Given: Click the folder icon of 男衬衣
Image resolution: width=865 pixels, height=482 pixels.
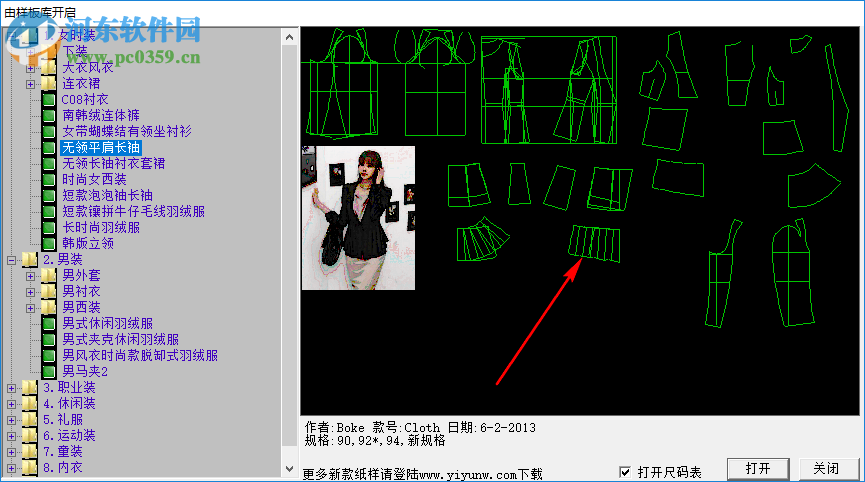Looking at the screenshot, I should [x=49, y=292].
